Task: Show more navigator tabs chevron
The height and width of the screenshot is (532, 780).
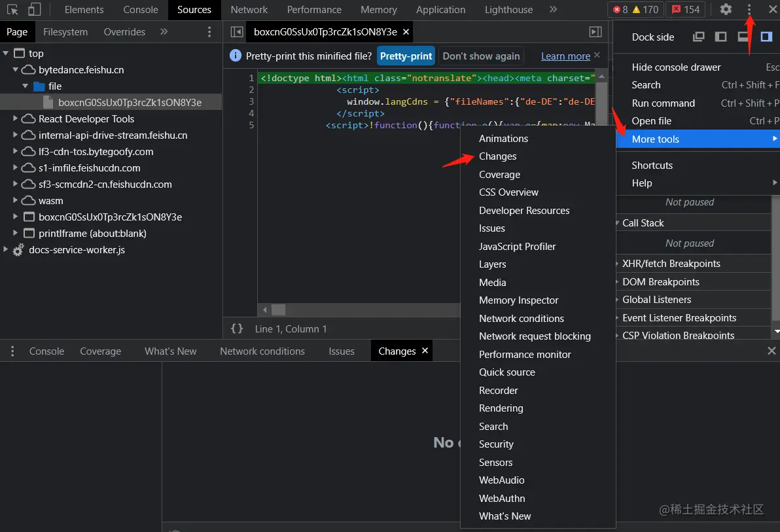Action: pos(164,32)
